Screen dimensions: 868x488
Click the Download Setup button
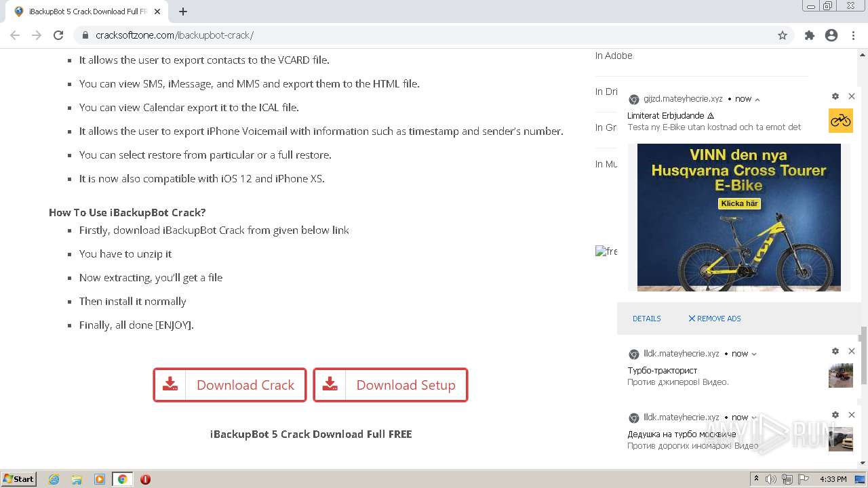point(391,385)
